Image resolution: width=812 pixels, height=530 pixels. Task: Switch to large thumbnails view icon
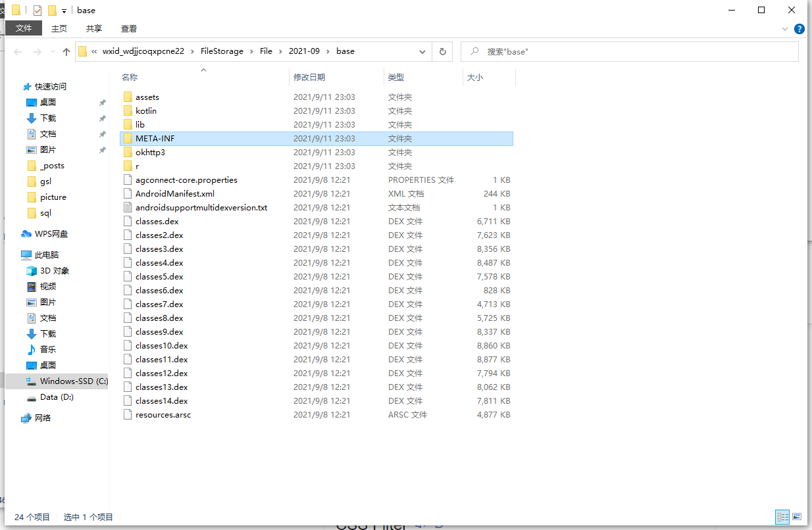(x=797, y=517)
